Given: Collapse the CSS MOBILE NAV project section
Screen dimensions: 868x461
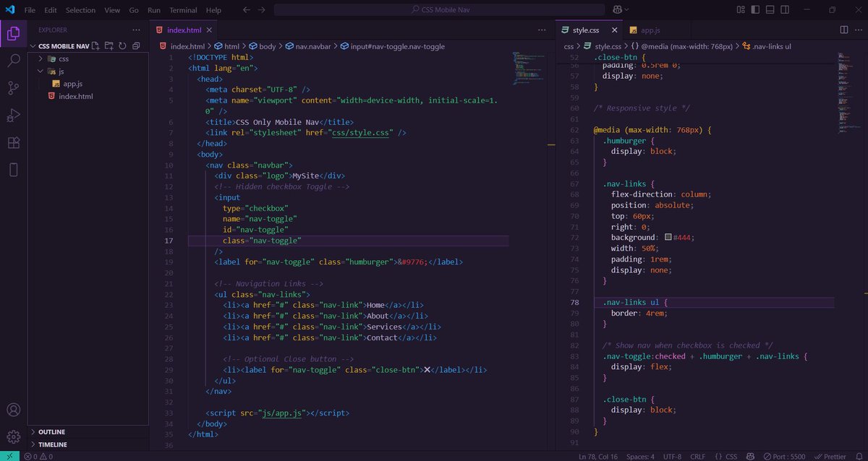Looking at the screenshot, I should [x=59, y=46].
